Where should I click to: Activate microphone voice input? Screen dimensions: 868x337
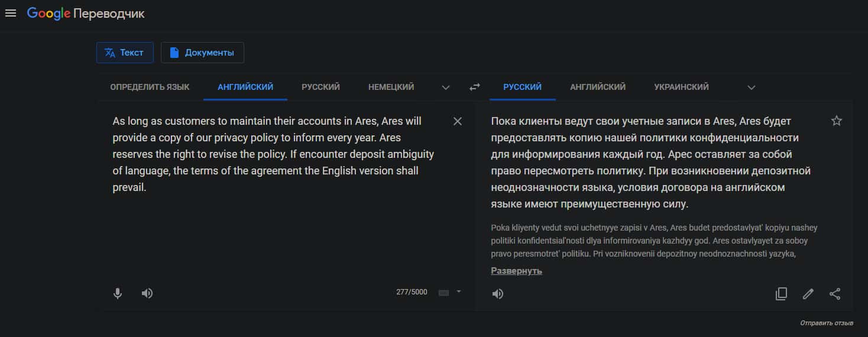(118, 293)
